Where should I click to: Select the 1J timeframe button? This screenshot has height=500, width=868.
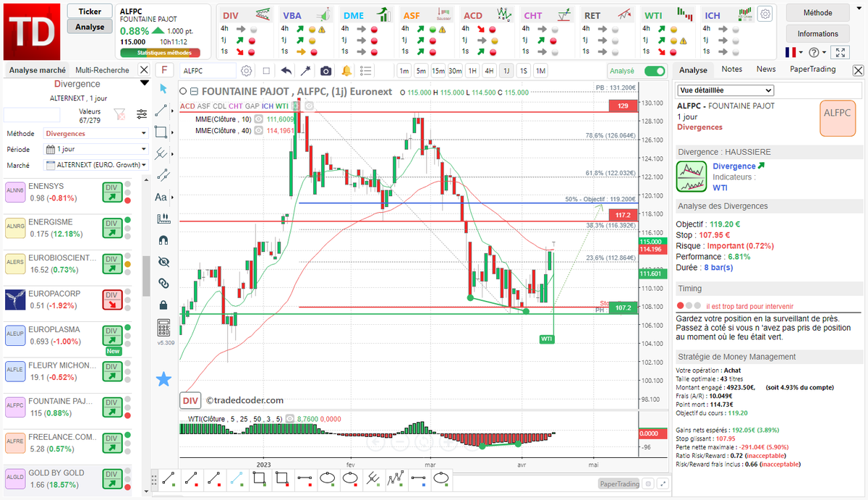[506, 71]
